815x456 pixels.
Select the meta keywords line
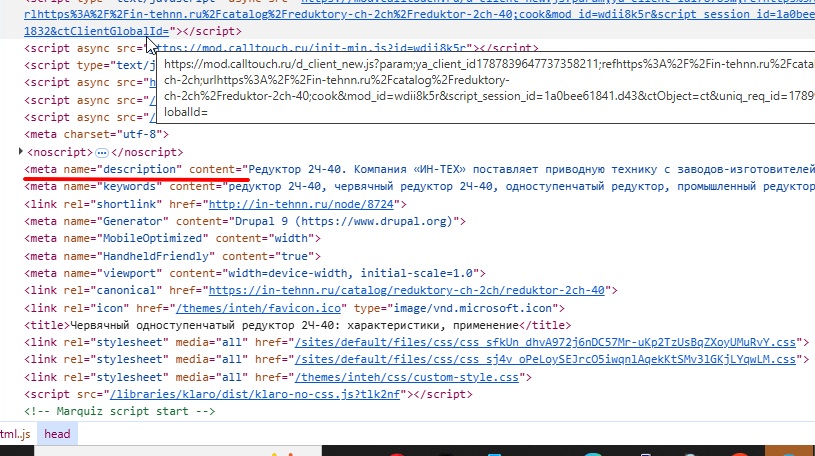coord(419,186)
